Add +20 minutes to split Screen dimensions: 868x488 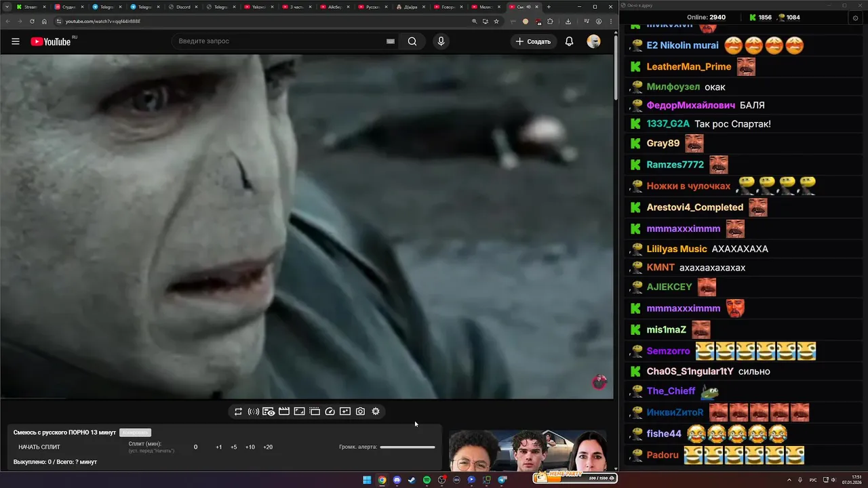268,447
